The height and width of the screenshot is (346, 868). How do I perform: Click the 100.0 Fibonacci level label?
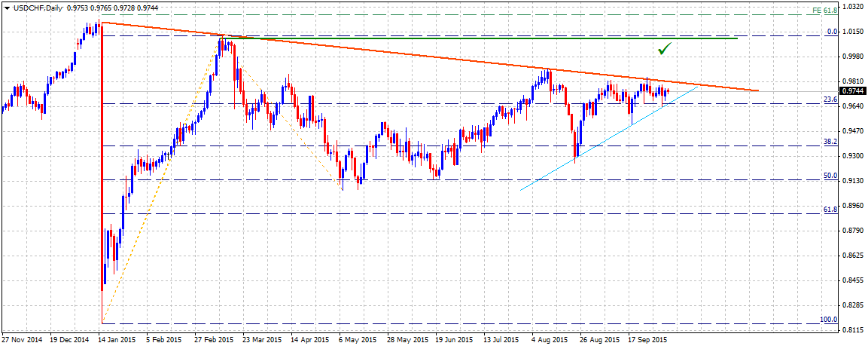[827, 320]
